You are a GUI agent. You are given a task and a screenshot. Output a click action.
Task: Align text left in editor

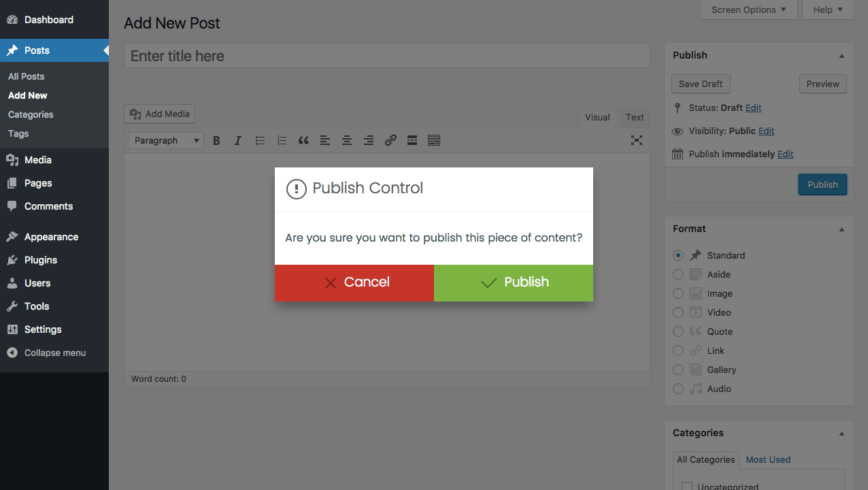click(325, 140)
